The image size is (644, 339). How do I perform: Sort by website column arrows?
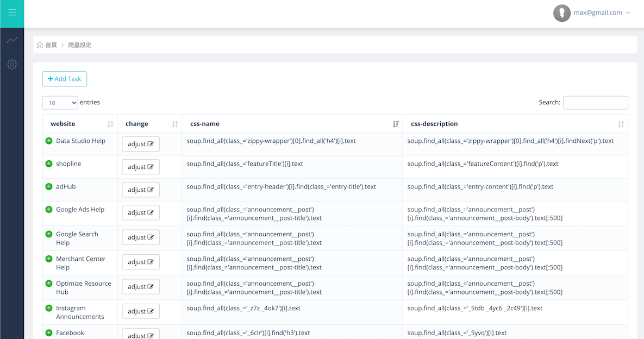click(x=110, y=124)
